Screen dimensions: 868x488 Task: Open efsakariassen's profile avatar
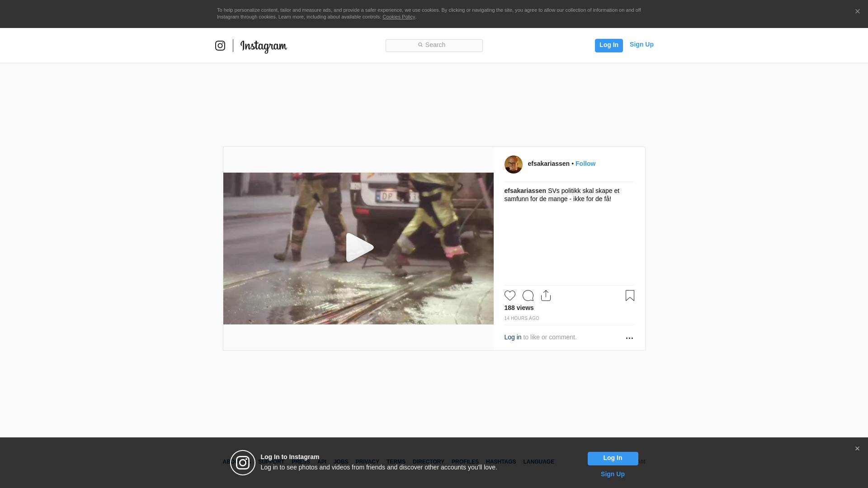pos(513,164)
